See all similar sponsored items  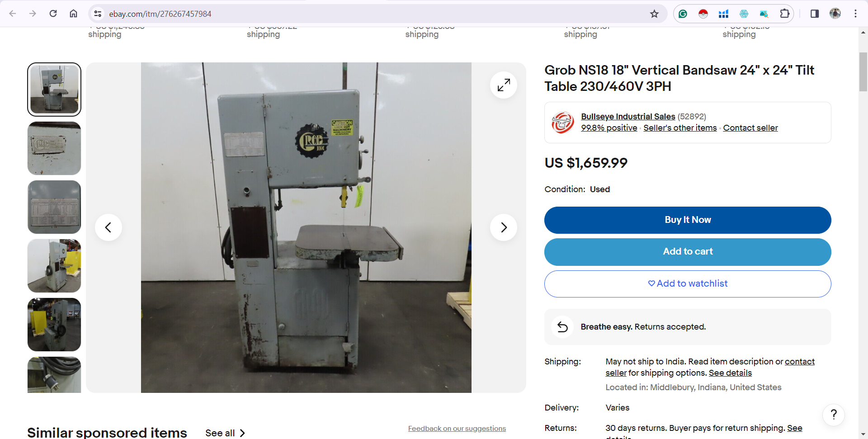225,433
